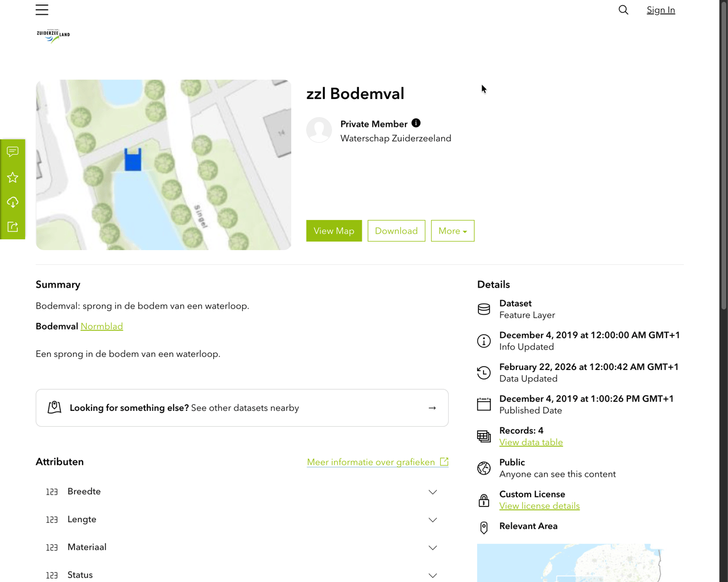This screenshot has height=582, width=728.
Task: Click the View Map button
Action: point(334,231)
